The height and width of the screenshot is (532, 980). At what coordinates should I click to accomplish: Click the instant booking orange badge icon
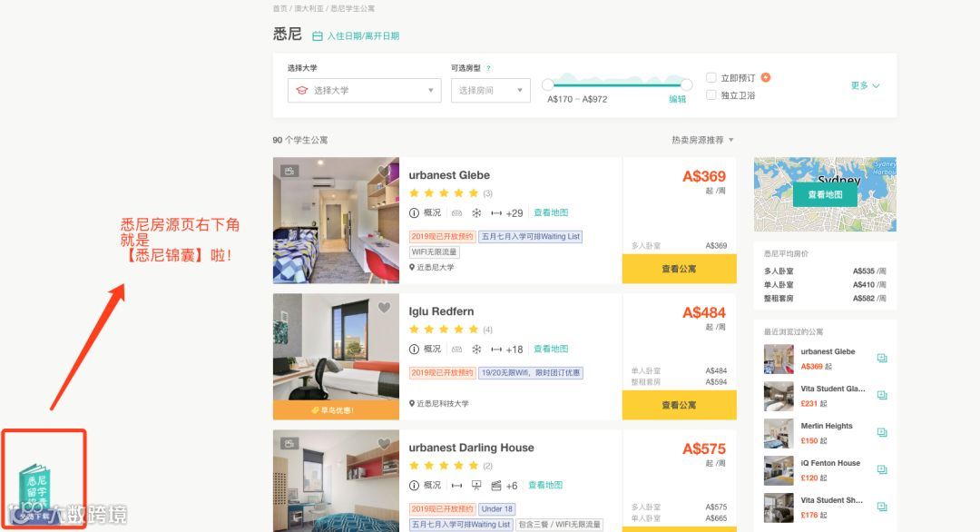tap(766, 77)
